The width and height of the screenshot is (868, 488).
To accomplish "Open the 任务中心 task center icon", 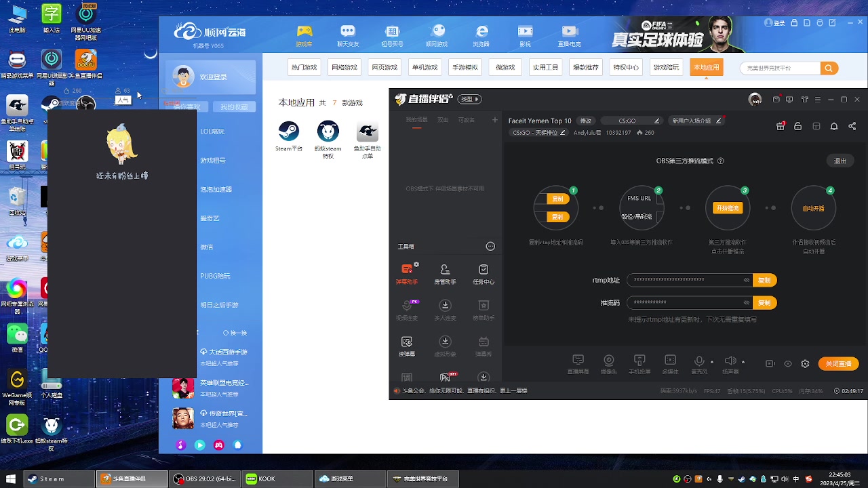I will (484, 273).
